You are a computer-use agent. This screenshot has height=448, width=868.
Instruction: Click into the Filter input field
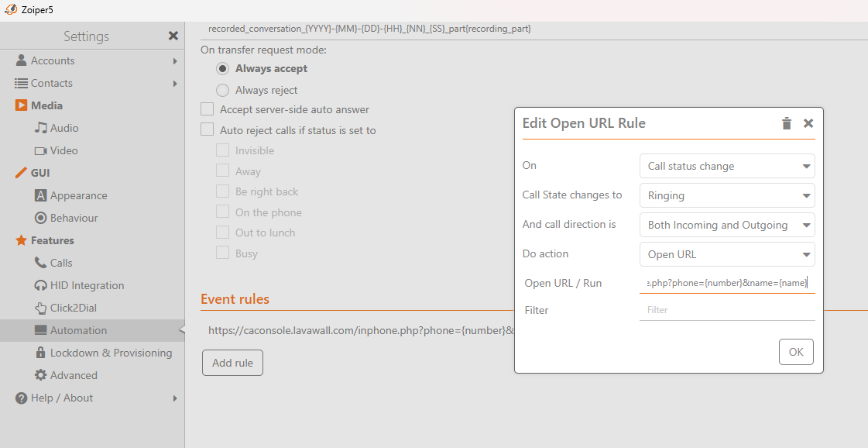pyautogui.click(x=726, y=310)
